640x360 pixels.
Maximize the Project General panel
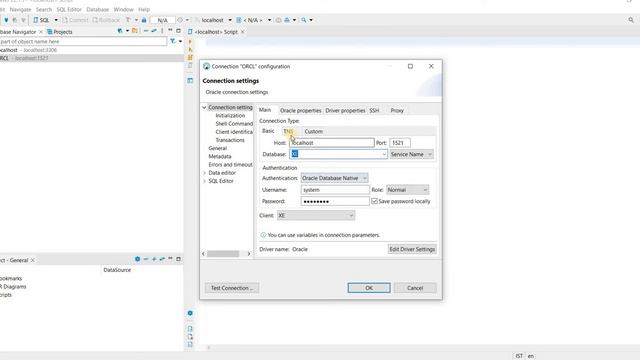[178, 259]
